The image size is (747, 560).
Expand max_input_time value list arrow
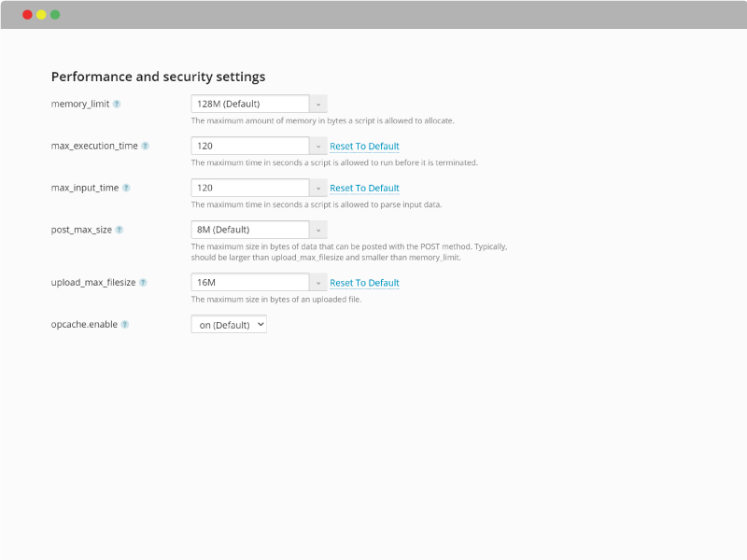click(x=318, y=188)
